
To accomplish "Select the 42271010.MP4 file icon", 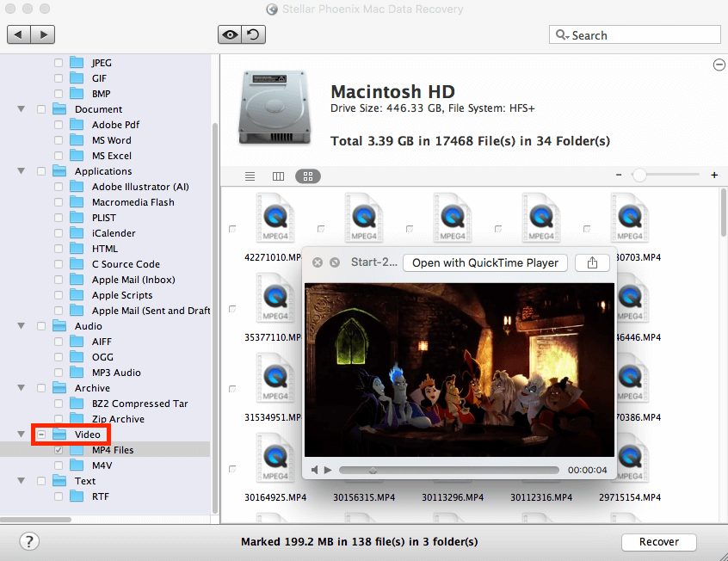I will (x=275, y=218).
